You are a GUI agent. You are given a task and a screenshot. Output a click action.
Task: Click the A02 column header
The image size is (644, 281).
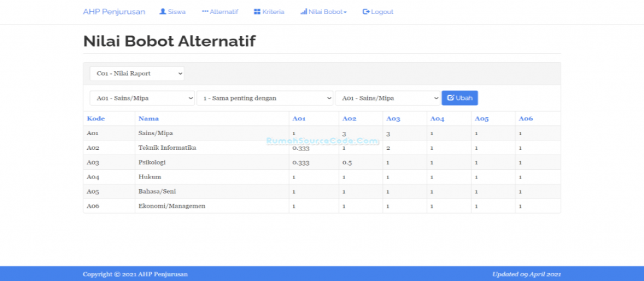coord(349,119)
